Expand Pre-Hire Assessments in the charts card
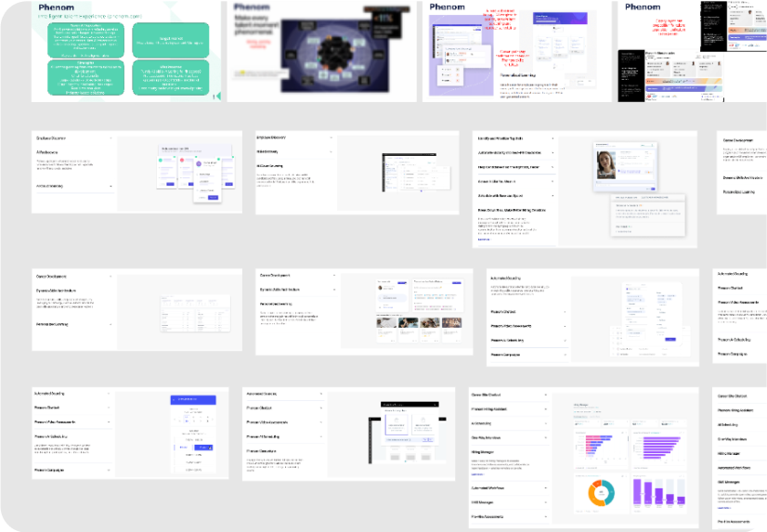 [x=509, y=516]
